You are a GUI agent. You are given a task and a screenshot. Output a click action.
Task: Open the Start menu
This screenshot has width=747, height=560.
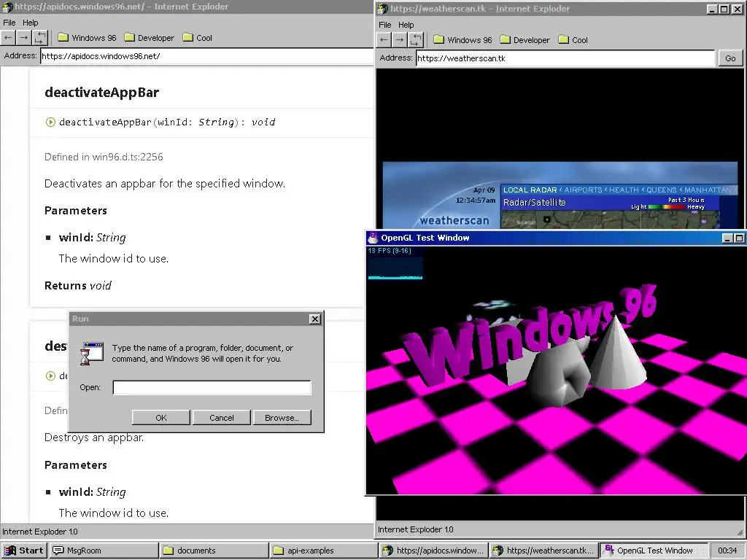[x=23, y=551]
